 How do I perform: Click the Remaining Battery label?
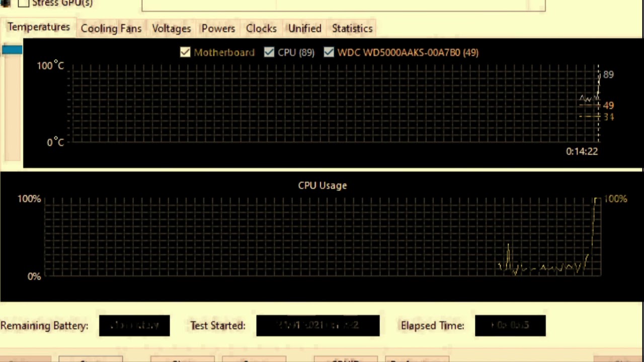44,326
